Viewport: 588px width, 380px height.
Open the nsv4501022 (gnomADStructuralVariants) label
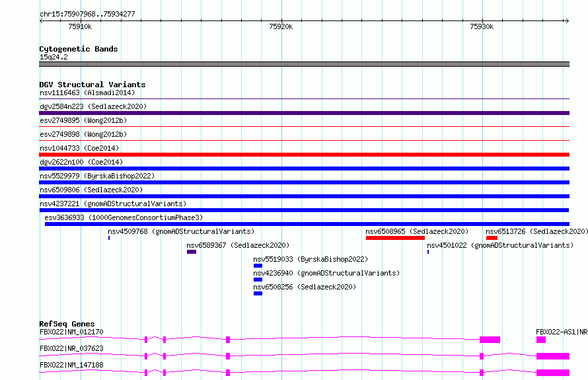(500, 245)
